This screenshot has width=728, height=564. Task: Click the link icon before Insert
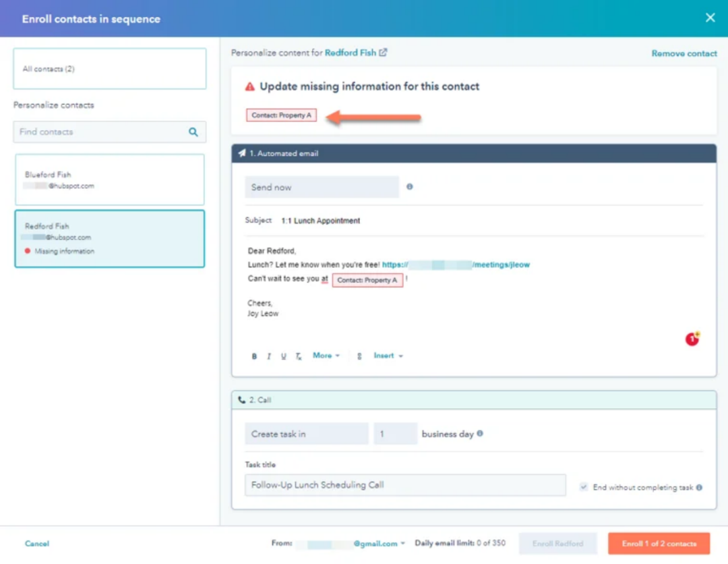[x=359, y=356]
